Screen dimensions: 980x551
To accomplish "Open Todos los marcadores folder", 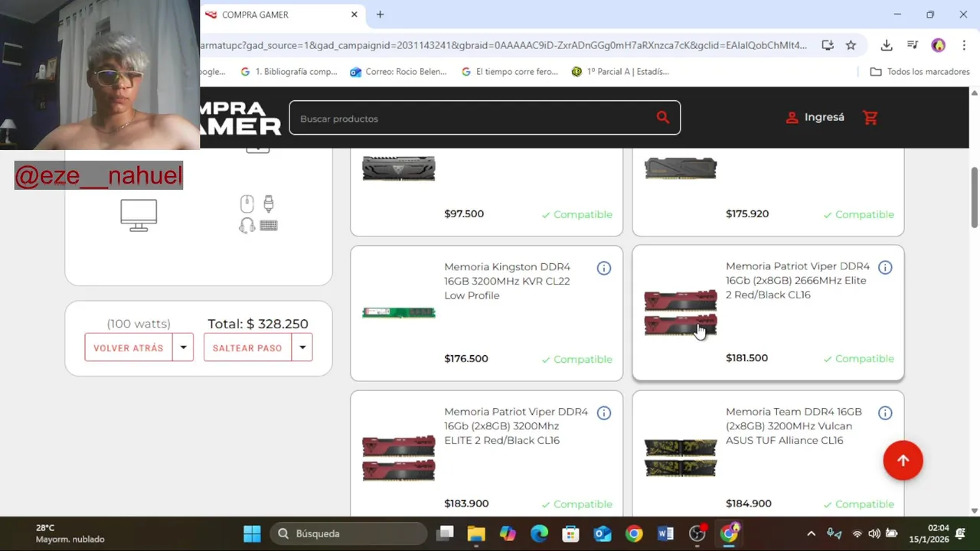I will (x=920, y=72).
